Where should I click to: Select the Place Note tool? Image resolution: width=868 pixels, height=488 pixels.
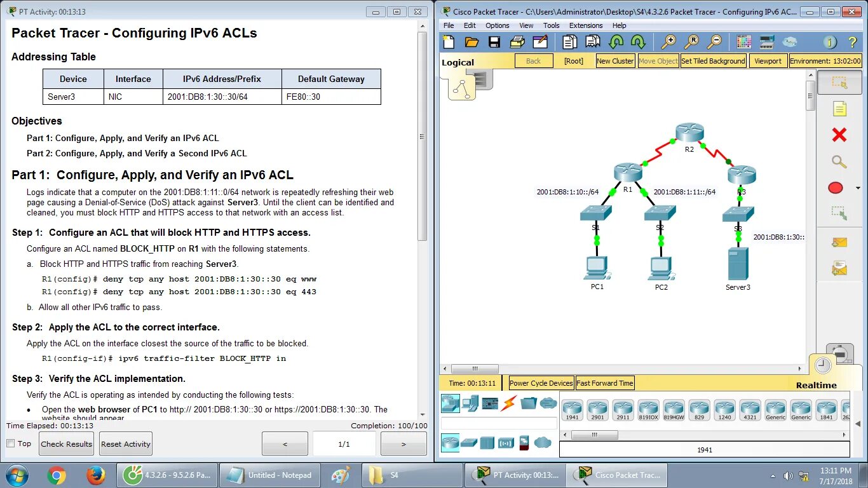click(839, 109)
